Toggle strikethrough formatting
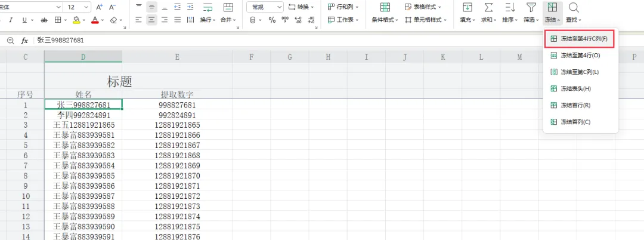The image size is (644, 240). click(x=44, y=20)
